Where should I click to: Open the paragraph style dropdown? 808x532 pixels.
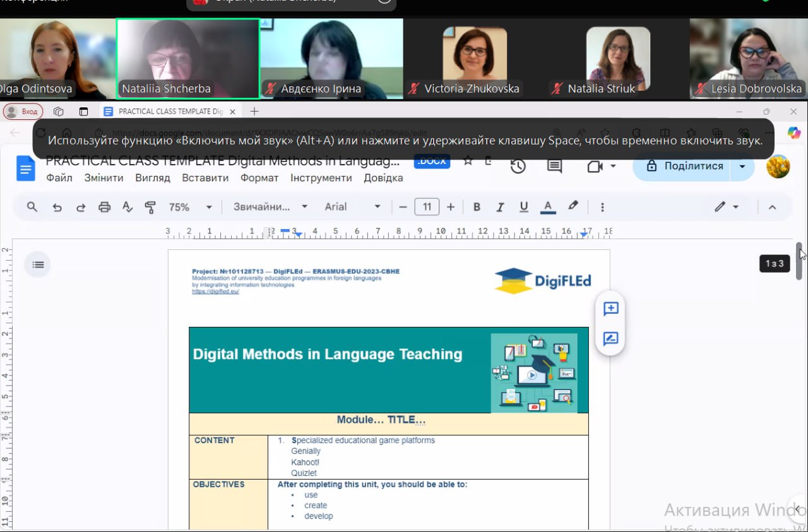pyautogui.click(x=270, y=207)
